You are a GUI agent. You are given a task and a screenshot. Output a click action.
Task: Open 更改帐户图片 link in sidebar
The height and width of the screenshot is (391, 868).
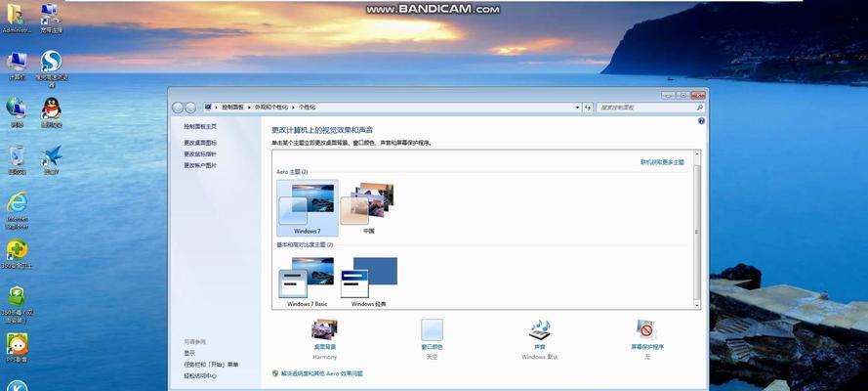click(200, 165)
